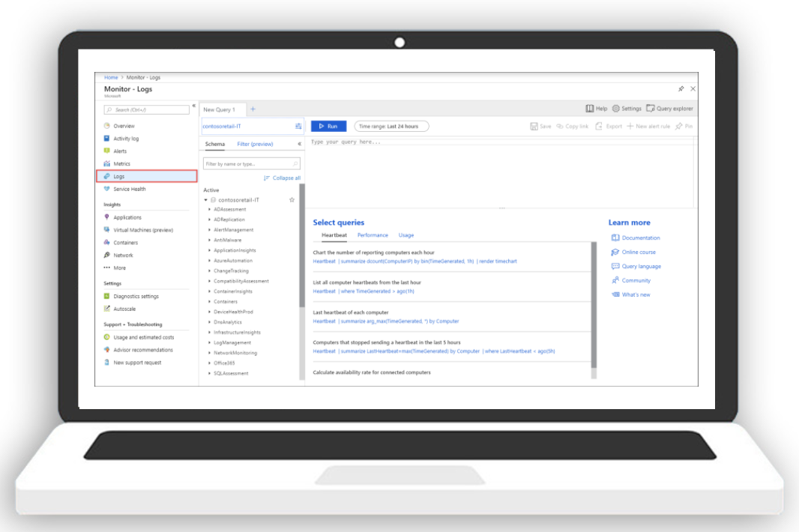This screenshot has width=799, height=532.
Task: Pin the Monitor - Logs blade
Action: click(x=681, y=88)
